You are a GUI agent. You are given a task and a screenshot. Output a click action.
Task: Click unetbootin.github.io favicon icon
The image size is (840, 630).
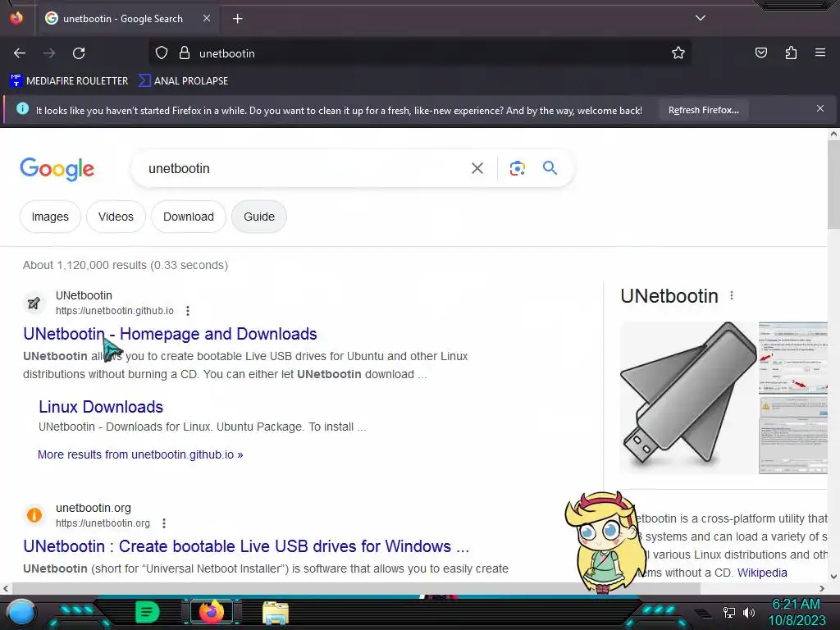34,304
